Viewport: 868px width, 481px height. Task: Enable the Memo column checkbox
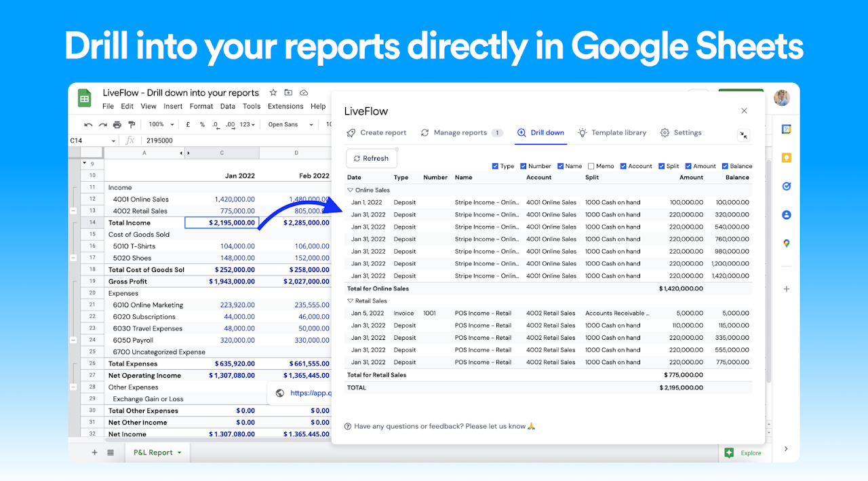click(590, 166)
